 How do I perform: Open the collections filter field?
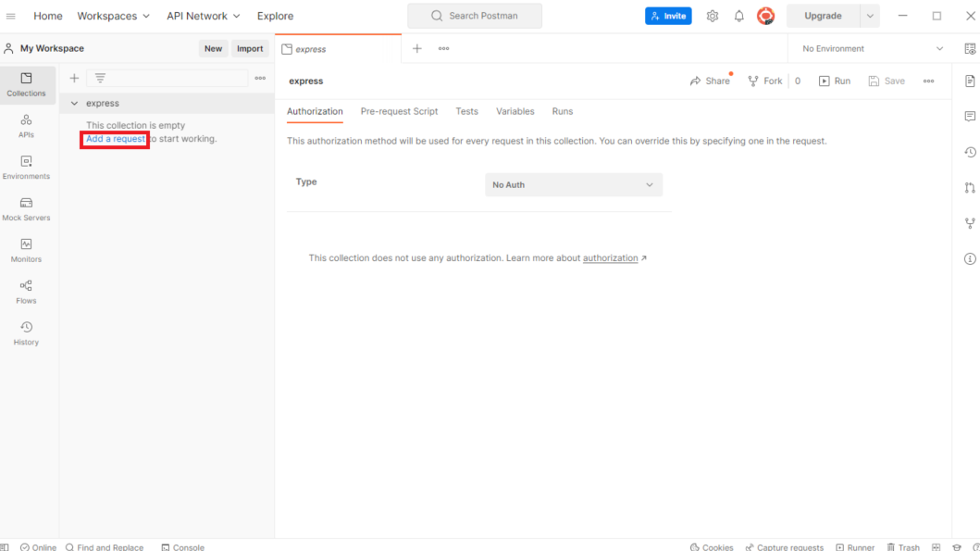167,78
